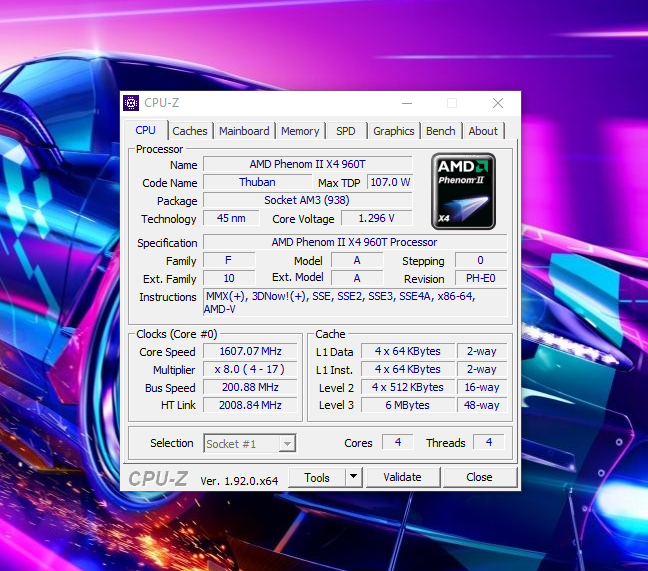Select the CPU tab
Image resolution: width=648 pixels, height=571 pixels.
pyautogui.click(x=146, y=130)
